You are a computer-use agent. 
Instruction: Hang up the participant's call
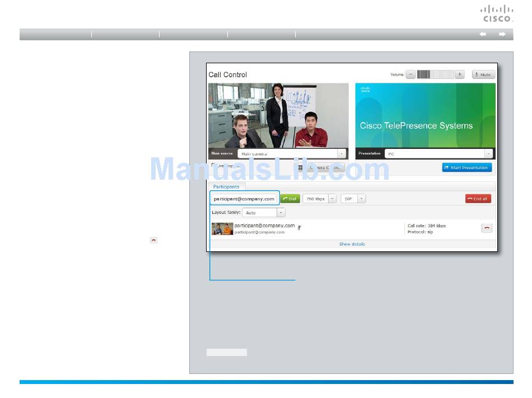click(487, 228)
